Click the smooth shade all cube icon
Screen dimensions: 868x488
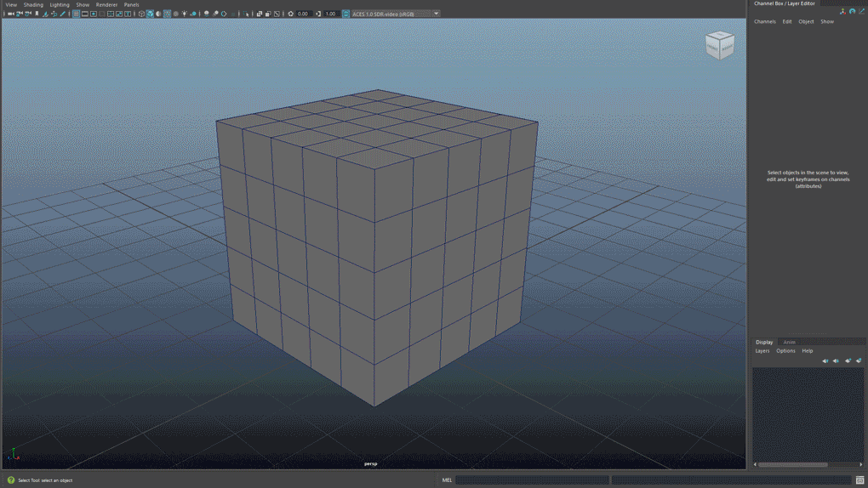pyautogui.click(x=150, y=14)
